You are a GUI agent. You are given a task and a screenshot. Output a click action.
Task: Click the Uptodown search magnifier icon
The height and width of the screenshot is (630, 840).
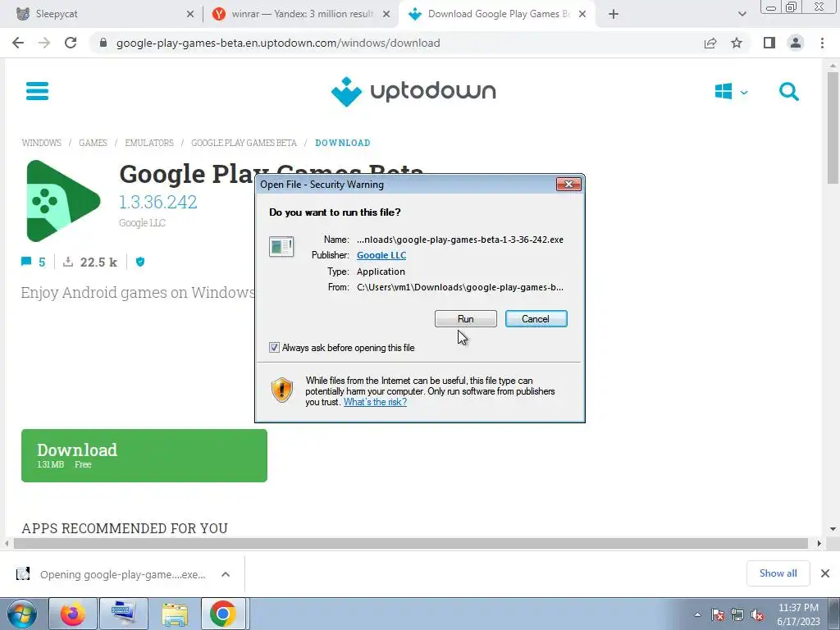click(788, 92)
